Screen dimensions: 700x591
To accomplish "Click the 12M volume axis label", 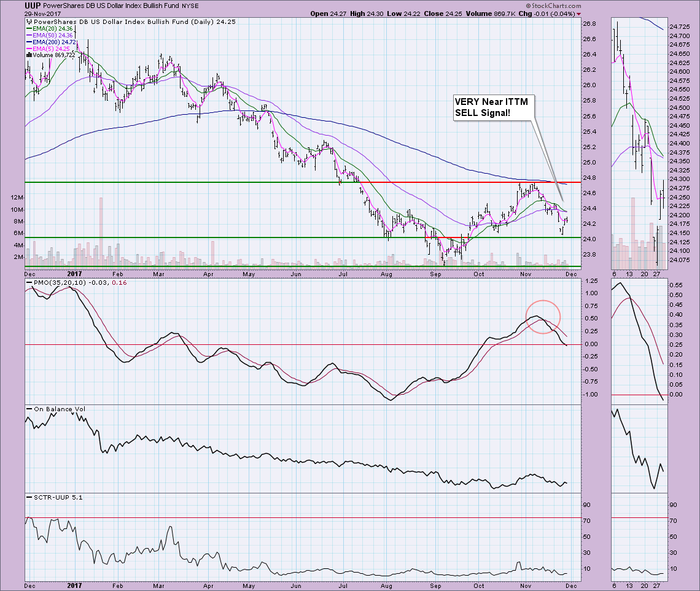I will point(17,198).
